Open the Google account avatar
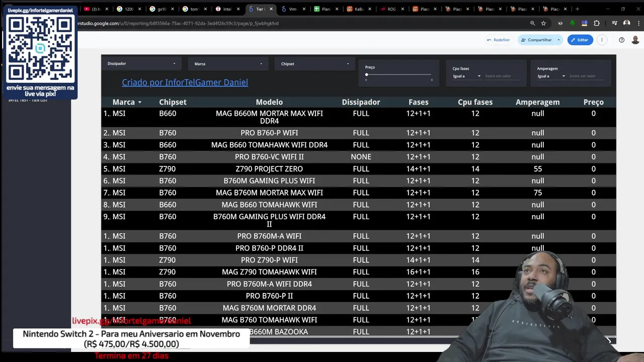This screenshot has height=362, width=644. pyautogui.click(x=635, y=40)
